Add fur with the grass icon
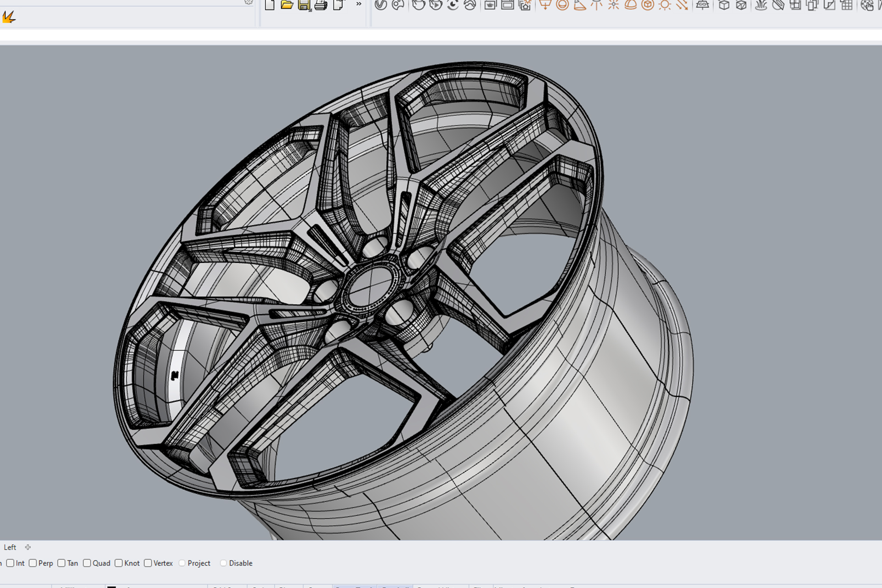 point(761,5)
